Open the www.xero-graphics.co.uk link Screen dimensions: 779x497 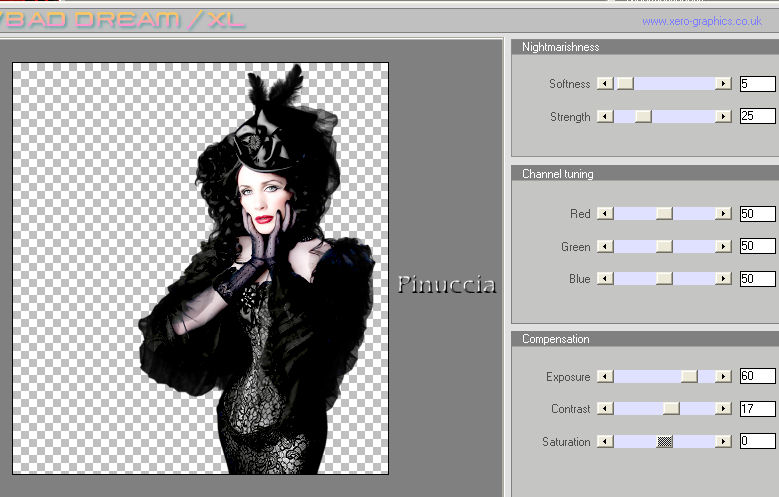701,21
